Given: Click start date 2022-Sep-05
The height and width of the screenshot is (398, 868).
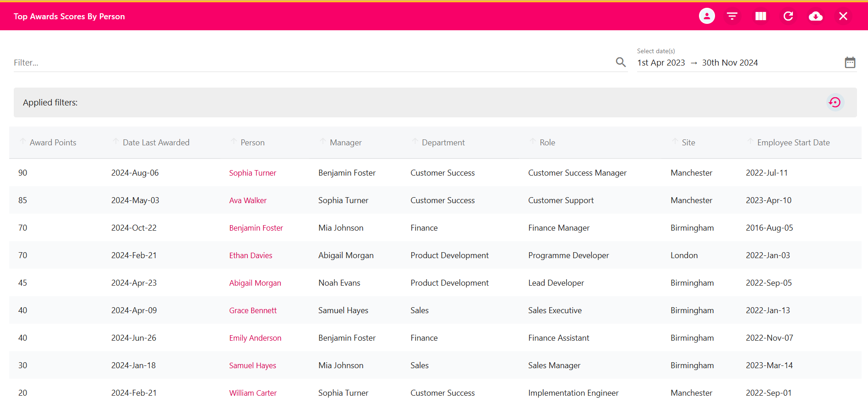Looking at the screenshot, I should 769,283.
